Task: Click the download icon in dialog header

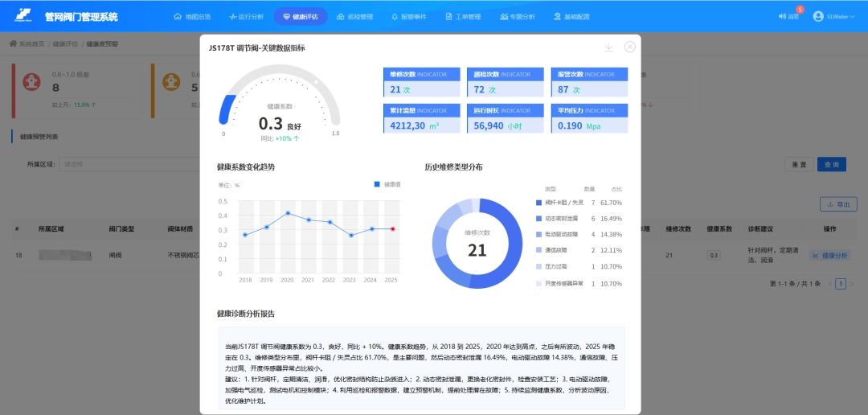Action: coord(608,47)
